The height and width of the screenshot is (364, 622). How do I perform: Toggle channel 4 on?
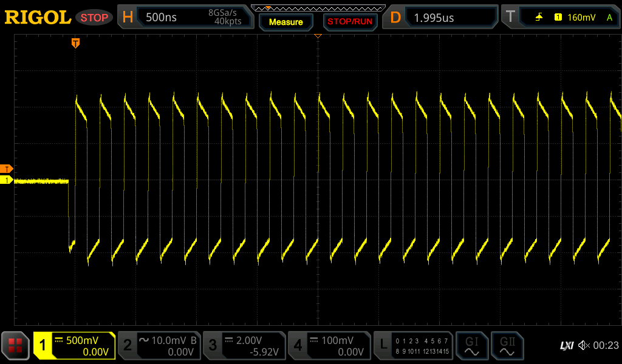coord(298,345)
